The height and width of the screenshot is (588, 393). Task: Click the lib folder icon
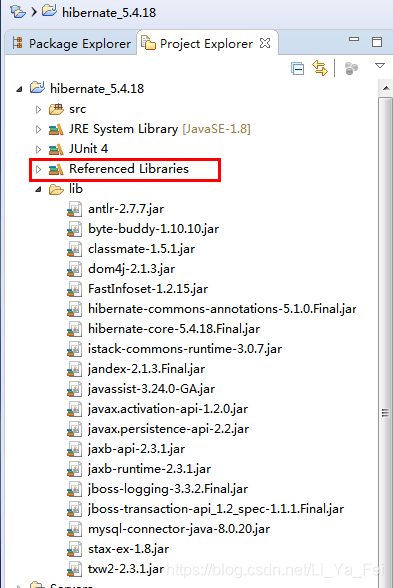point(56,189)
